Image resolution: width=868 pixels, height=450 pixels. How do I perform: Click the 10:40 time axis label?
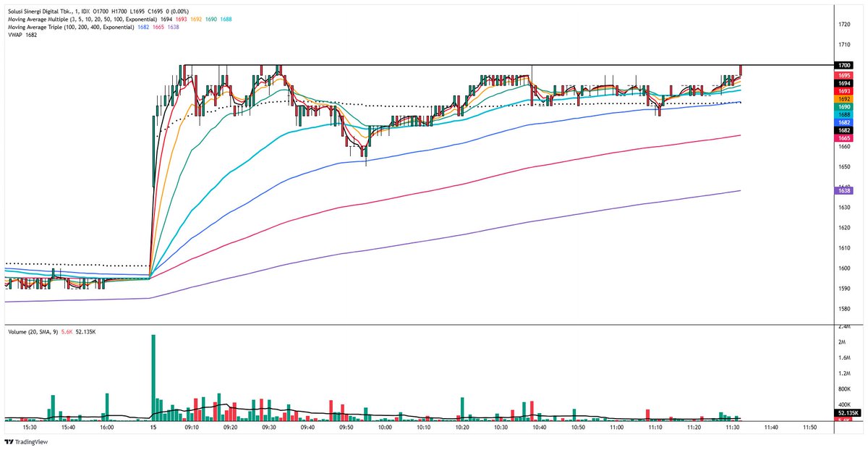(x=539, y=428)
